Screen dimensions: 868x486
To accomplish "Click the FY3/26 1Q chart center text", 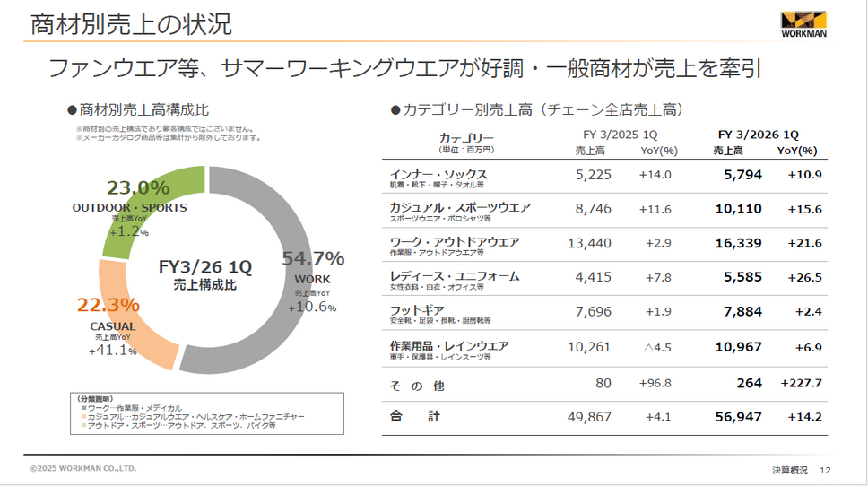I will [205, 267].
